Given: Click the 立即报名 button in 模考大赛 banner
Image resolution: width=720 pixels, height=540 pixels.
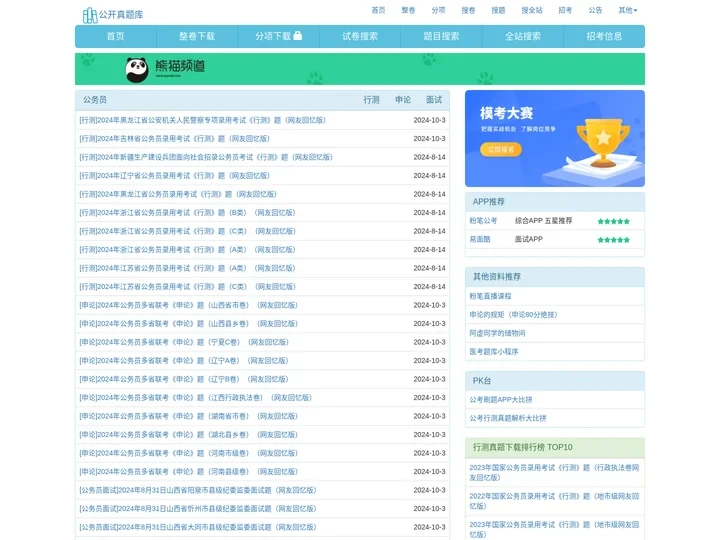Looking at the screenshot, I should (501, 149).
